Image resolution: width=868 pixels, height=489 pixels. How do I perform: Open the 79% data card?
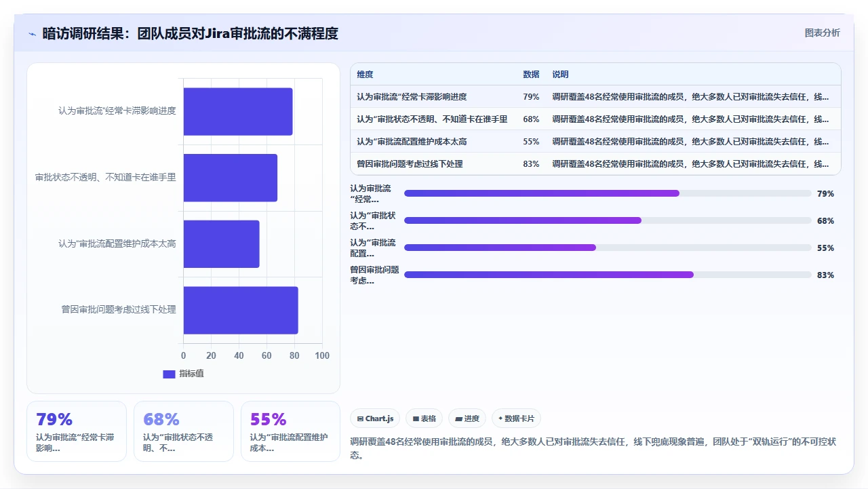click(77, 431)
